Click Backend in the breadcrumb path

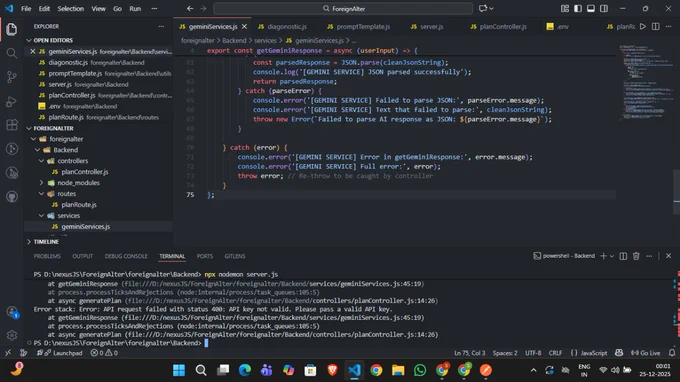tap(234, 40)
